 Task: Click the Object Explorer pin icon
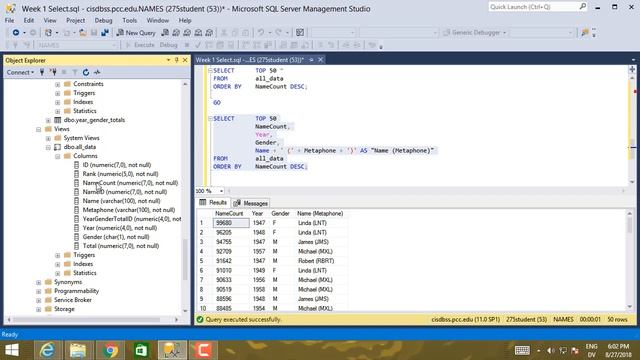(177, 60)
